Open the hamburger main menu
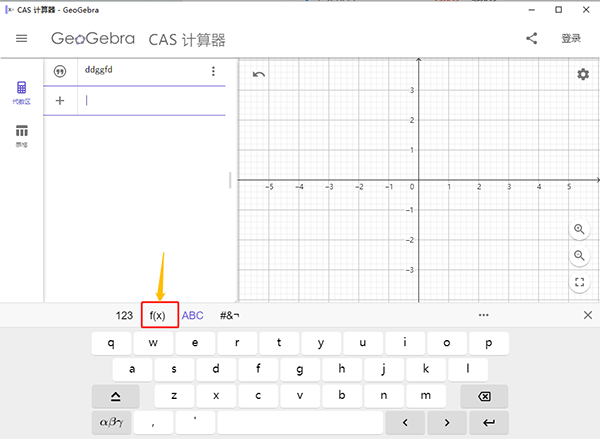The width and height of the screenshot is (600, 439). point(21,38)
